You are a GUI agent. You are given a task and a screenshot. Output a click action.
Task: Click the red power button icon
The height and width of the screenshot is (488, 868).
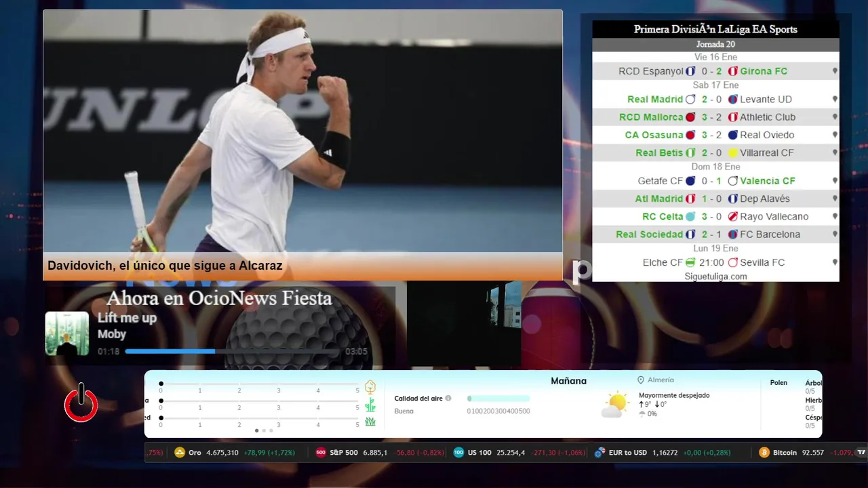[x=81, y=403]
